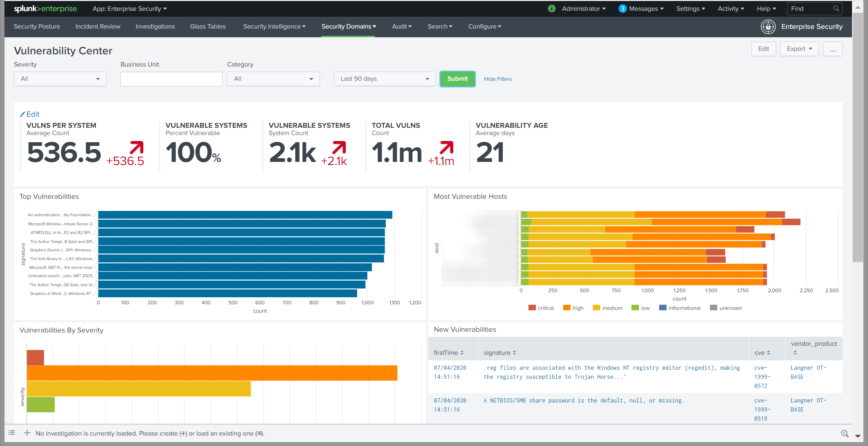
Task: Open Investigations tab
Action: click(155, 26)
